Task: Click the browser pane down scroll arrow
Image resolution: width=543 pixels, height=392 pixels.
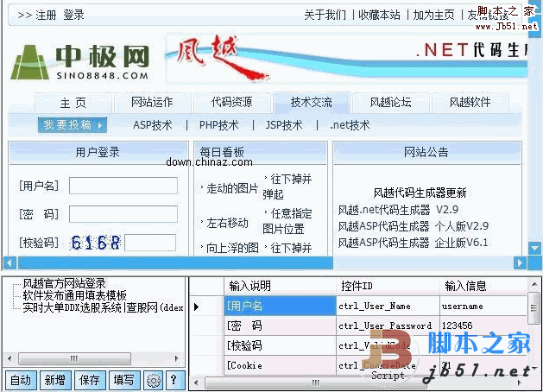Action: point(534,248)
